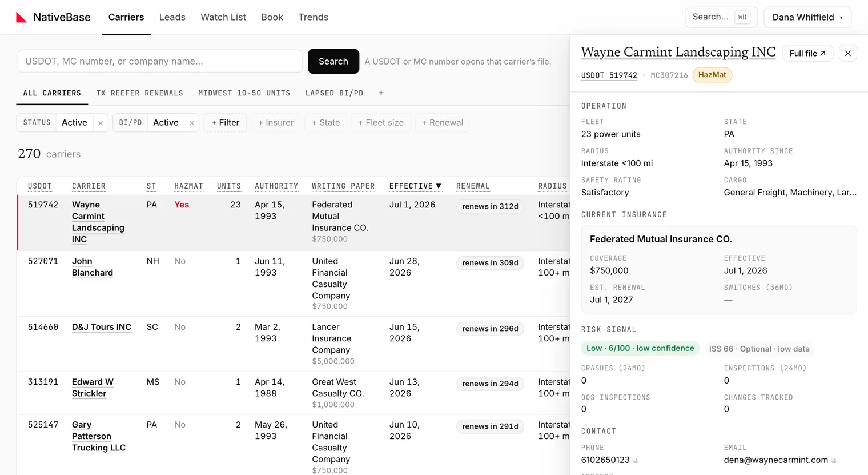Copy the email dena@waynecarmint.com

834,461
